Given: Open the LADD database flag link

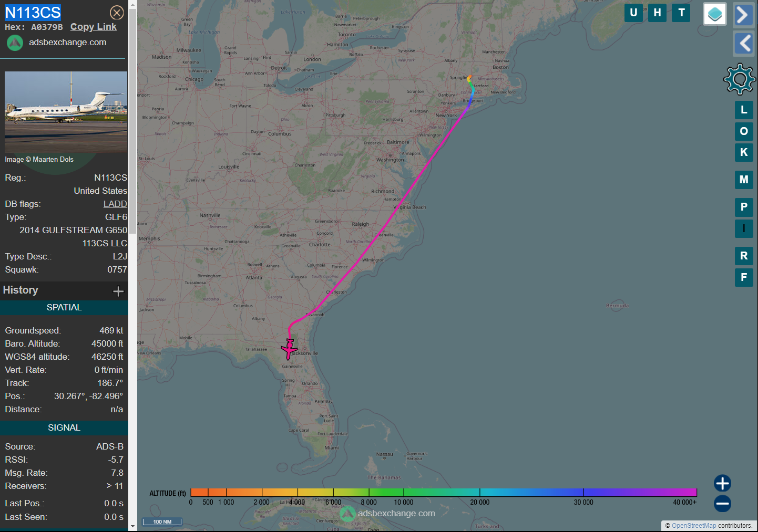Looking at the screenshot, I should coord(115,204).
